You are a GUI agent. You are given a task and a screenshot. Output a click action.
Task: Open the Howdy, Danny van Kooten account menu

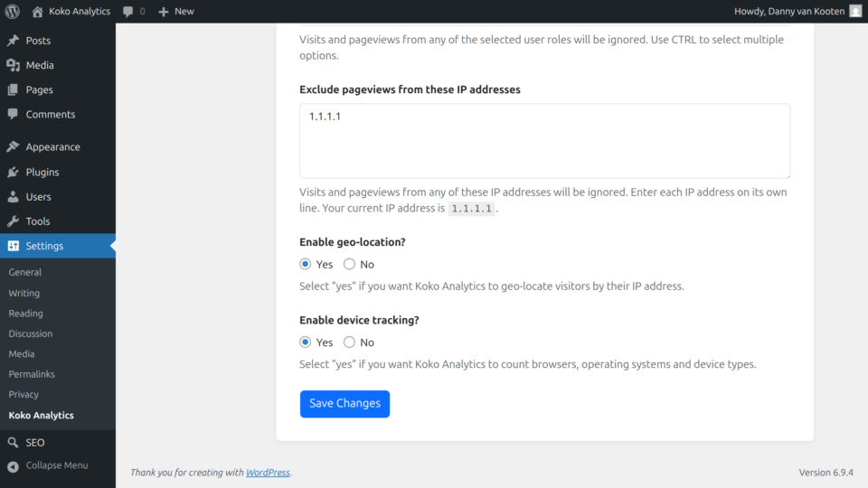point(789,12)
